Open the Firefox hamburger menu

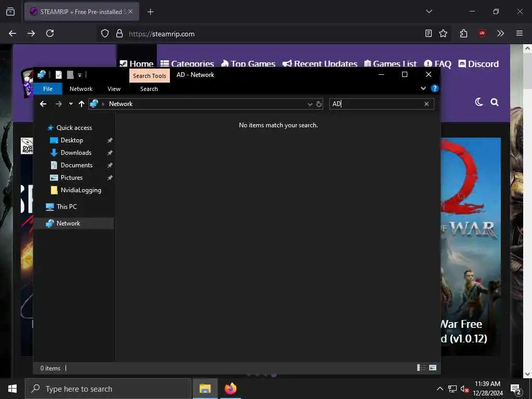[520, 33]
